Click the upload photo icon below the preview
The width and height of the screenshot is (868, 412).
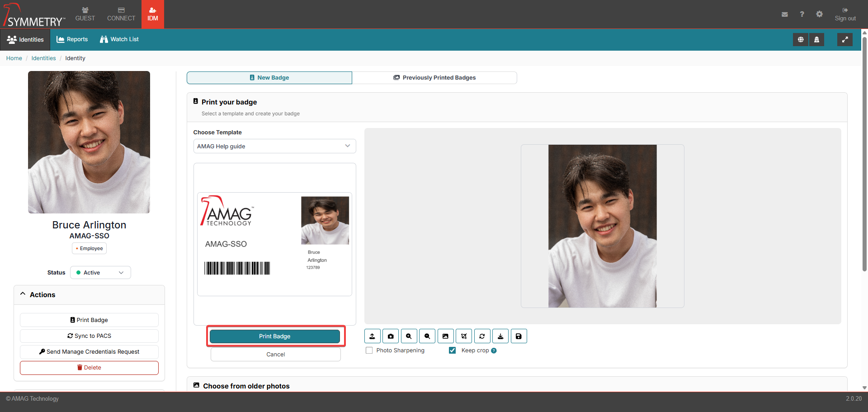tap(372, 336)
